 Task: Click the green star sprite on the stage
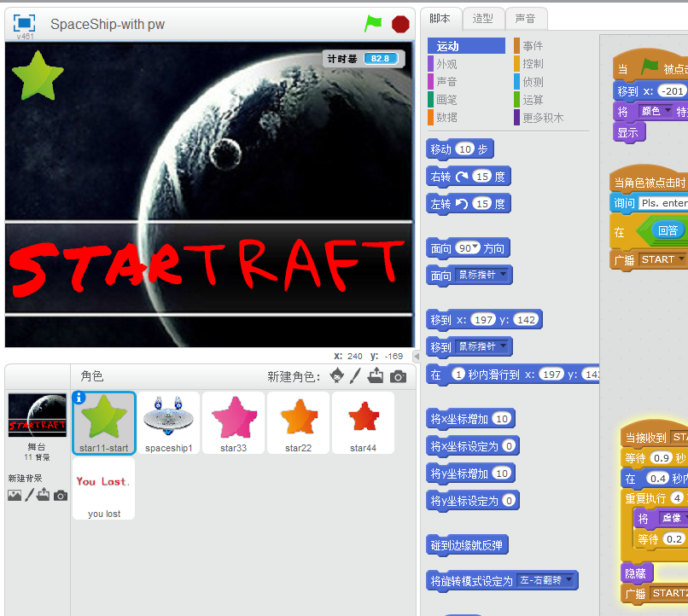pyautogui.click(x=38, y=75)
